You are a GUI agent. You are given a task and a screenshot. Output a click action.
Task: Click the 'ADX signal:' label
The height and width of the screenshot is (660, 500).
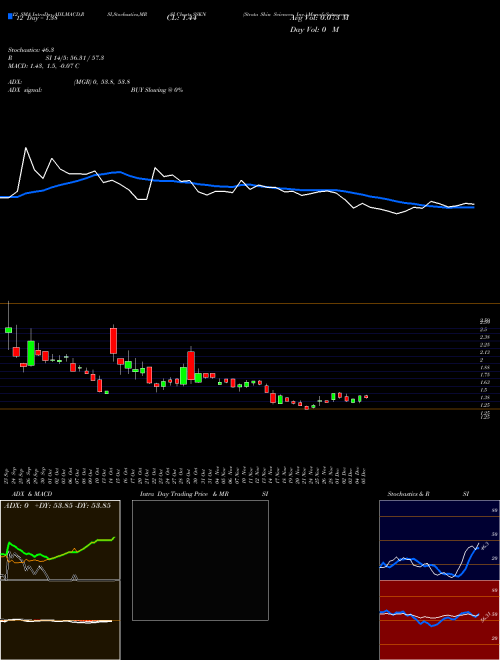[x=25, y=90]
